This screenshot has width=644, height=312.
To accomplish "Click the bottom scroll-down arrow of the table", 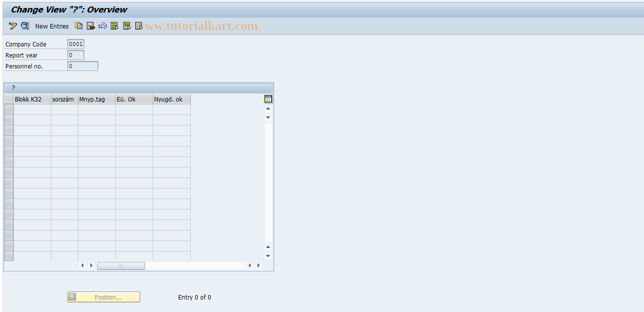I will pos(268,256).
